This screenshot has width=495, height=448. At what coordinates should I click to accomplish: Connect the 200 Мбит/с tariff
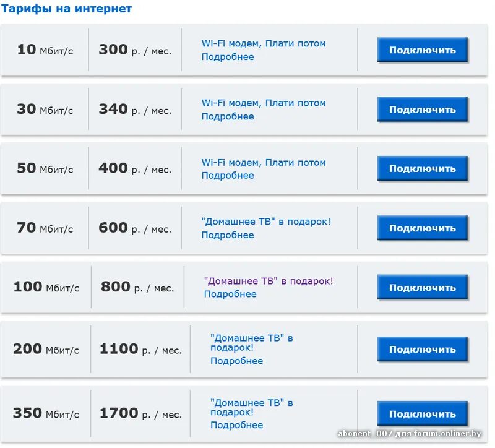click(422, 350)
